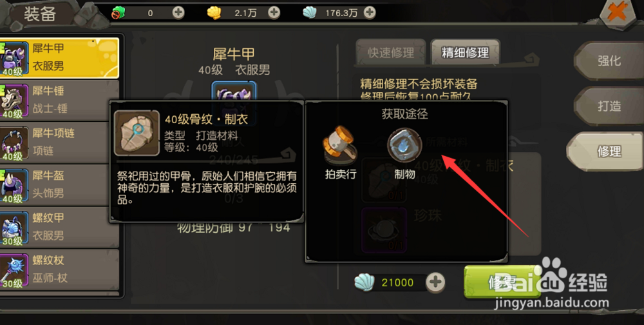The image size is (644, 325).
Task: Select 螺纹甲 level 30 armor
Action: click(x=59, y=227)
